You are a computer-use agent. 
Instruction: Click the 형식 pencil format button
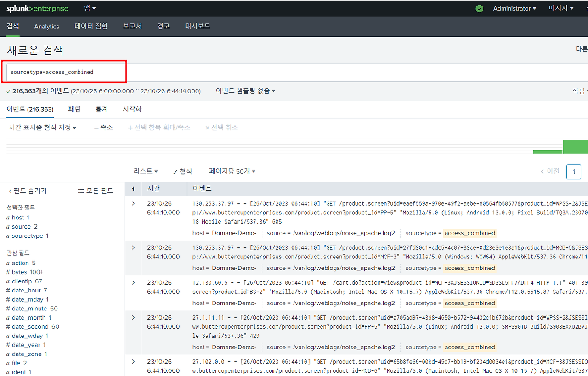click(182, 171)
